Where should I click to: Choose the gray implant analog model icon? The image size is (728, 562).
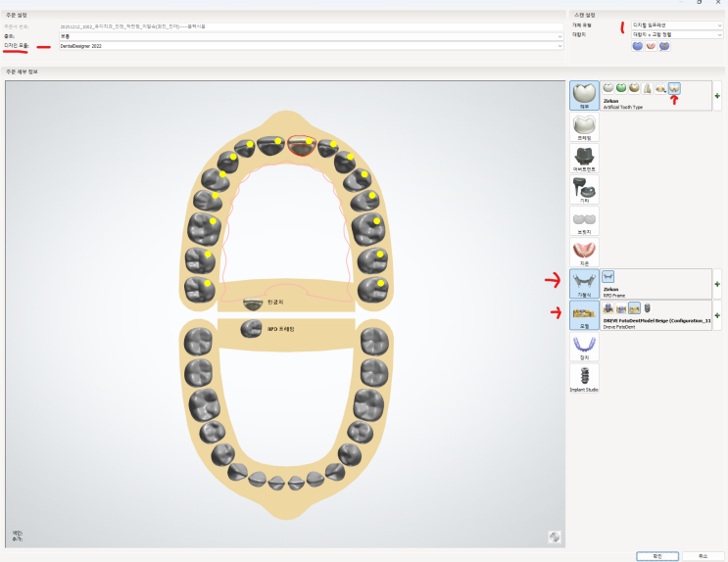click(648, 307)
